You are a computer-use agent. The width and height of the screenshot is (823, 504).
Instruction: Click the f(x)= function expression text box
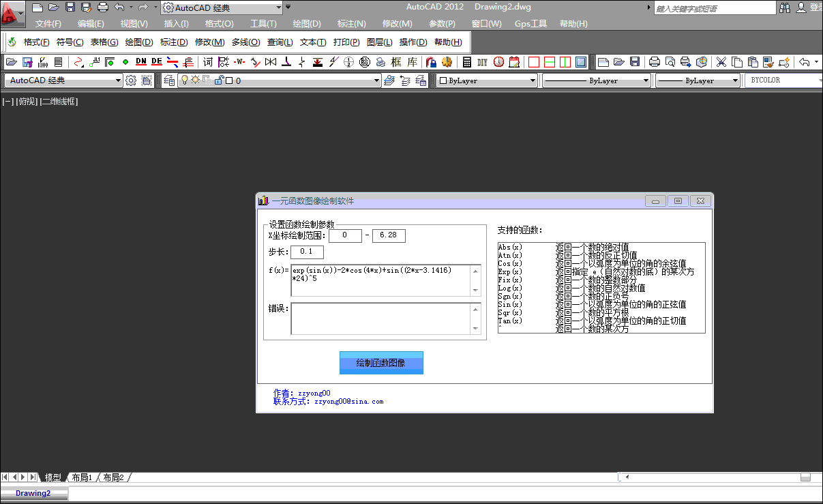(x=380, y=280)
